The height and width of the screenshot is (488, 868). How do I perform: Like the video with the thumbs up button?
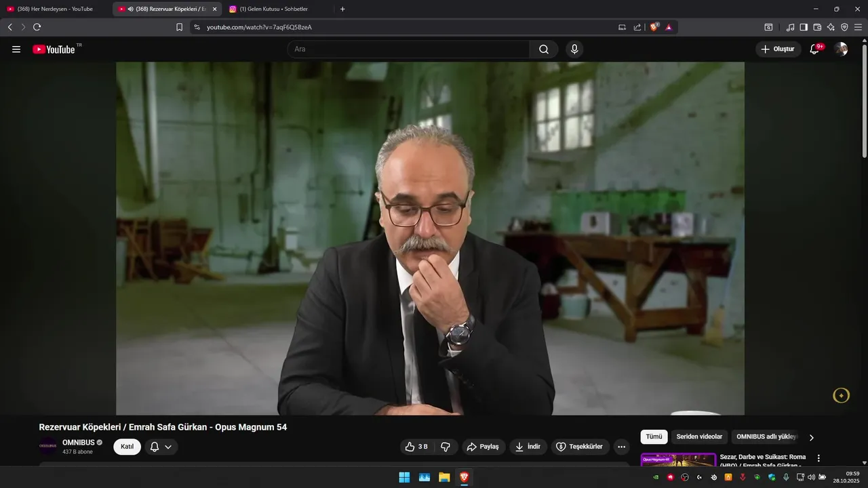pyautogui.click(x=416, y=447)
